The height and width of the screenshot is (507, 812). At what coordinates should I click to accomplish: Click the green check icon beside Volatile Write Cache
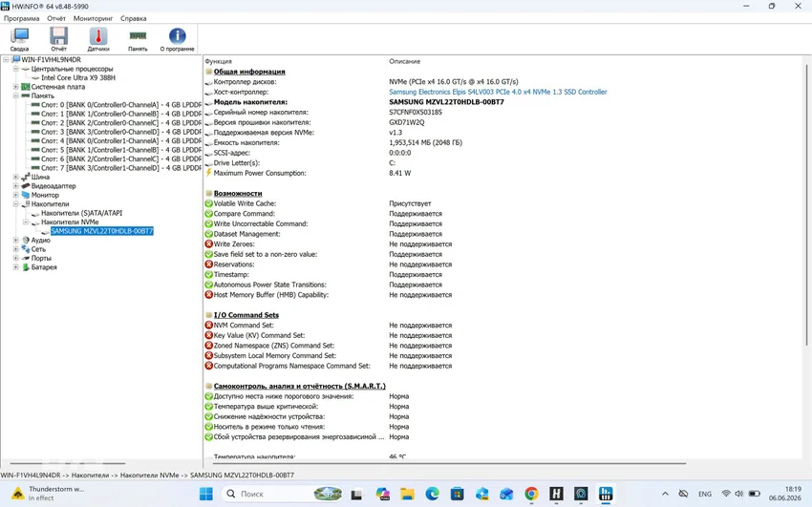pos(208,203)
